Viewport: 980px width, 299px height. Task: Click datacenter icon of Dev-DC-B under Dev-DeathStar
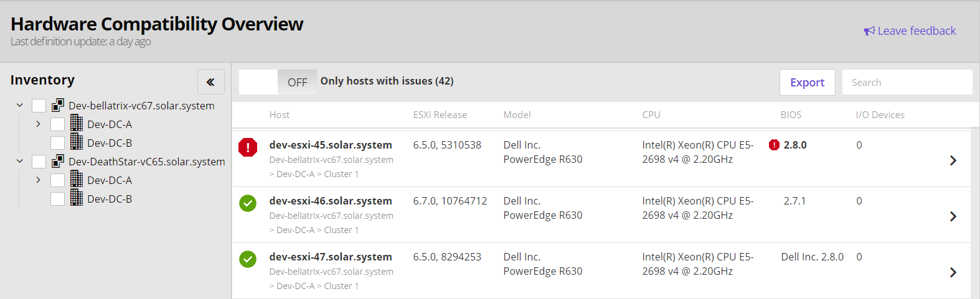click(x=77, y=198)
